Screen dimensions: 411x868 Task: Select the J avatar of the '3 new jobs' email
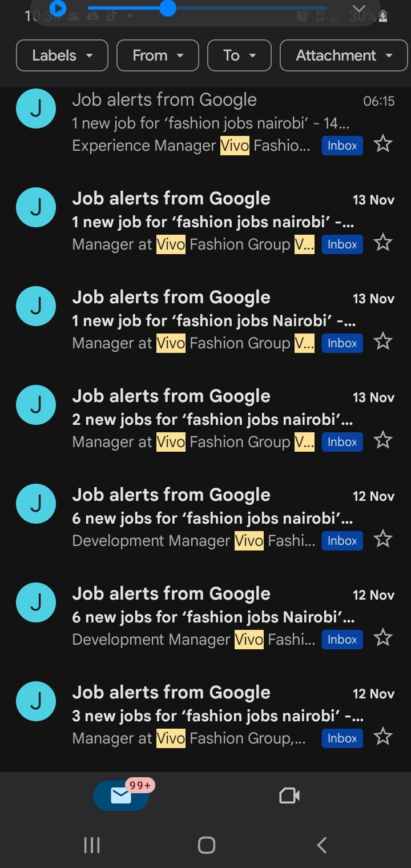pyautogui.click(x=36, y=701)
